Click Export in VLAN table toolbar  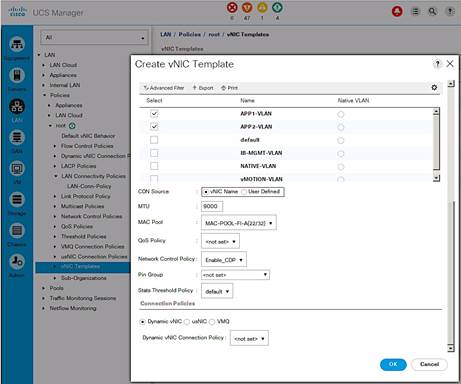pos(203,88)
